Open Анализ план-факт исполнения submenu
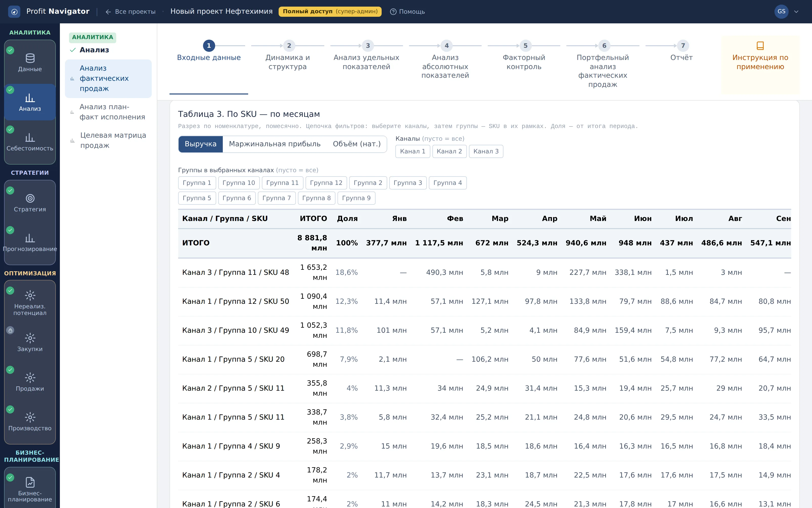This screenshot has height=508, width=812. point(108,112)
